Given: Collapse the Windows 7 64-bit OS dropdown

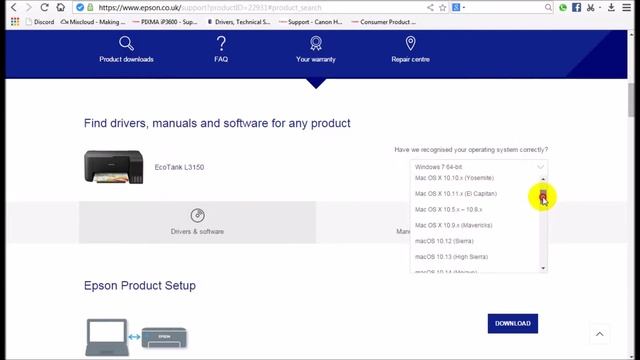Looking at the screenshot, I should point(479,167).
